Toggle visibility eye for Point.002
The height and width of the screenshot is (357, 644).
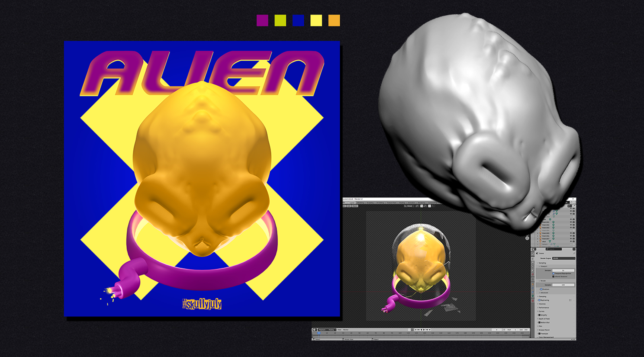coord(571,225)
